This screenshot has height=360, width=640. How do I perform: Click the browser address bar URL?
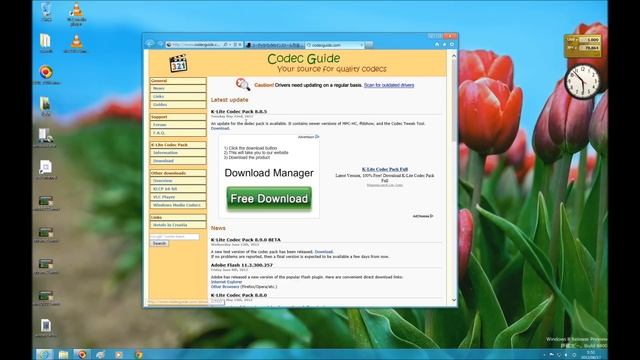[196, 44]
